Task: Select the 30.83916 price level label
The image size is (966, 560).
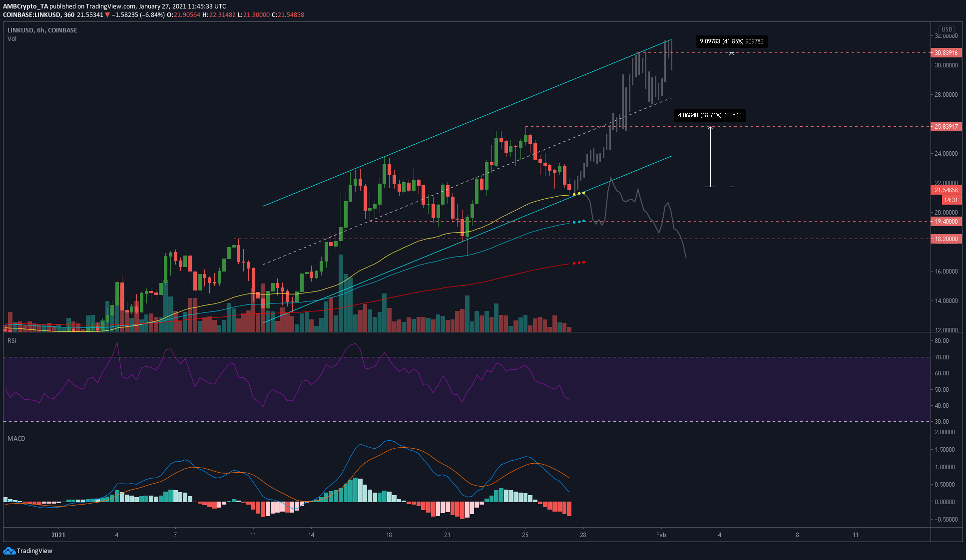Action: 946,52
